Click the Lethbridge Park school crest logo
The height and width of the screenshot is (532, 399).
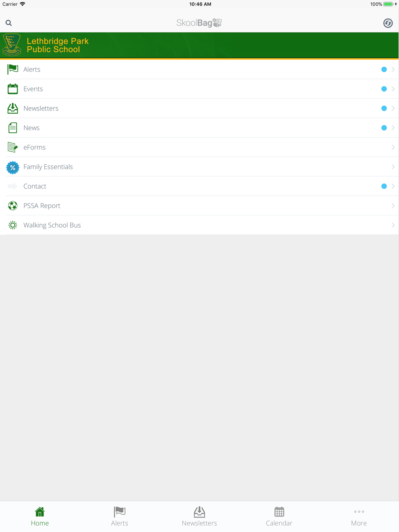[x=12, y=45]
